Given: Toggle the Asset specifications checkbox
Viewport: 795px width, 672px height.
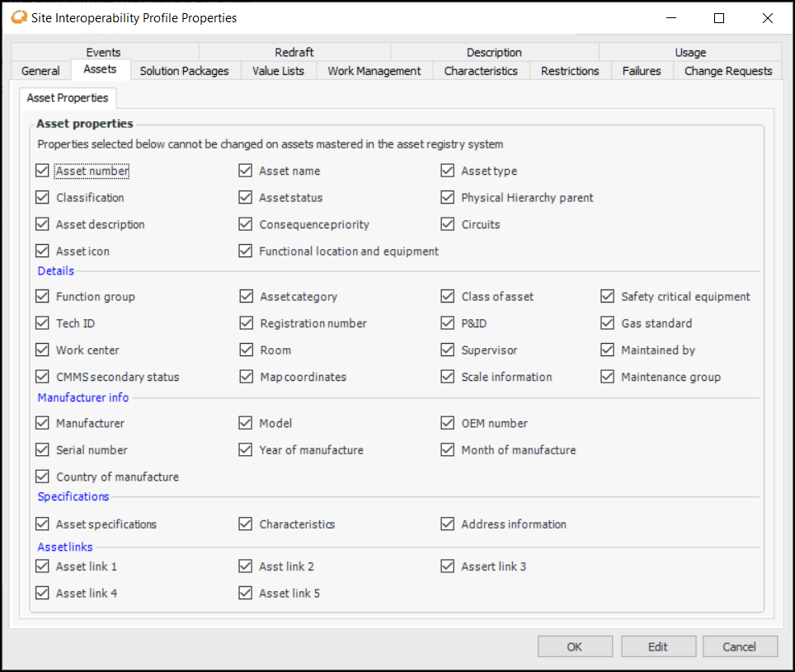Looking at the screenshot, I should tap(43, 524).
